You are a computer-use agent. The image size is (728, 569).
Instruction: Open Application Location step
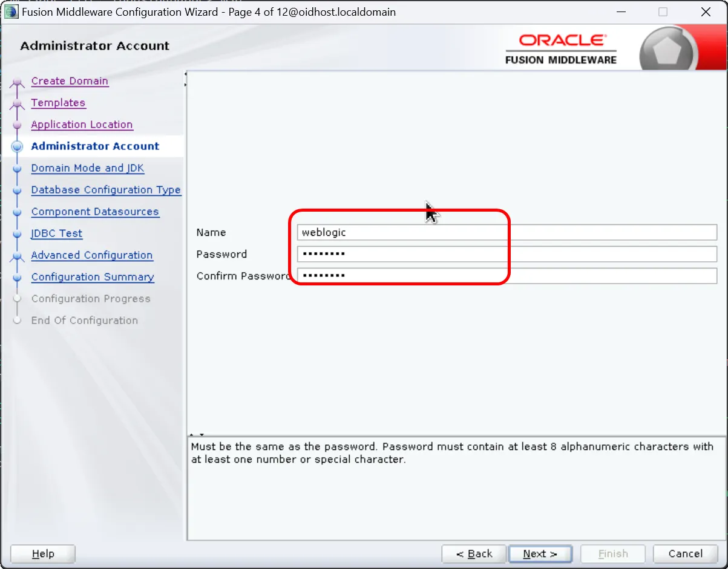point(82,125)
